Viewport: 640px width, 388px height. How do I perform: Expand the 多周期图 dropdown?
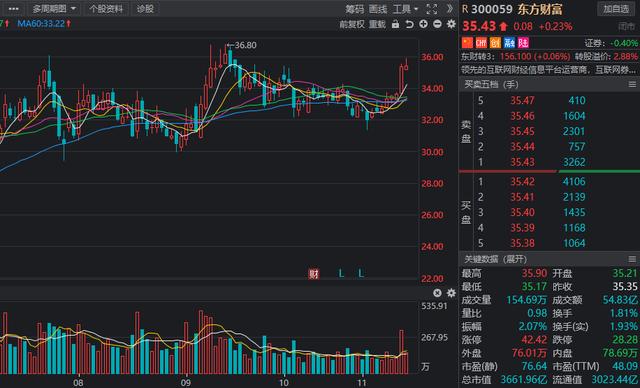coord(54,9)
